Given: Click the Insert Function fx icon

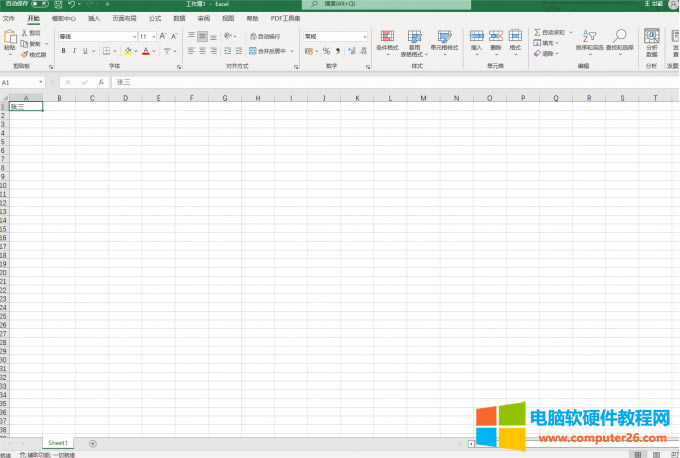Looking at the screenshot, I should click(x=101, y=82).
